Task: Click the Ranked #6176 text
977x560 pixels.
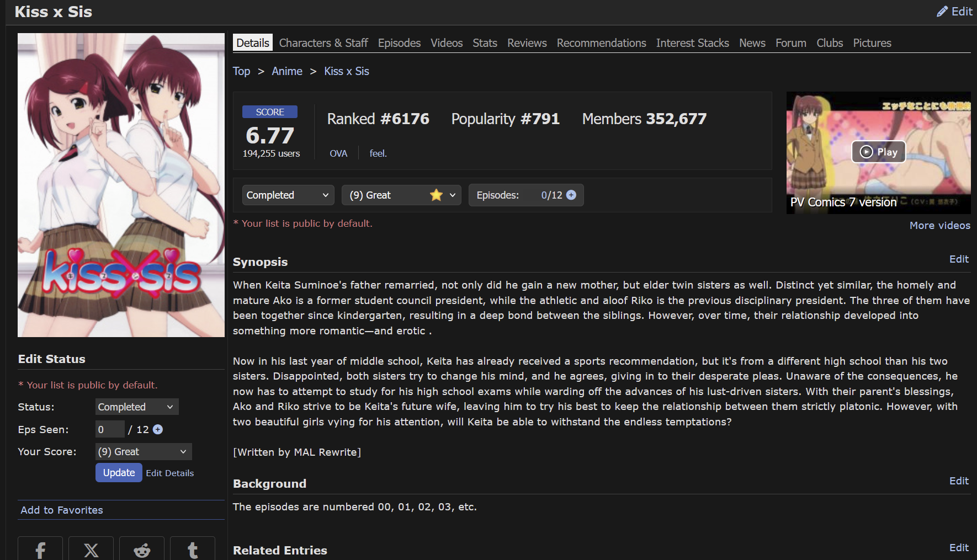Action: pyautogui.click(x=378, y=119)
